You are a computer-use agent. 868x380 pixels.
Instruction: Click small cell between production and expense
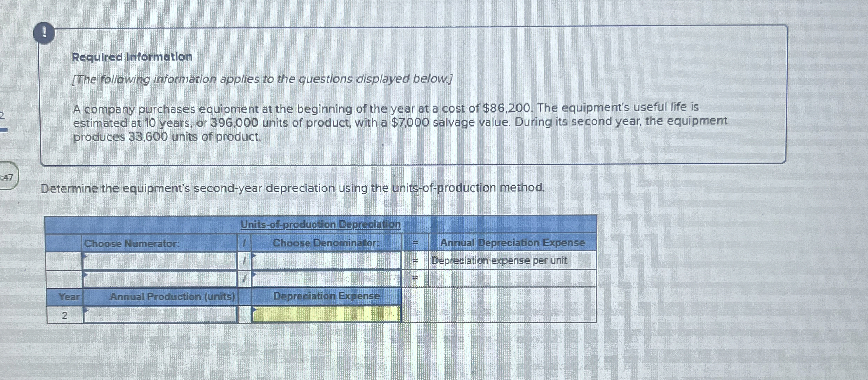(245, 314)
